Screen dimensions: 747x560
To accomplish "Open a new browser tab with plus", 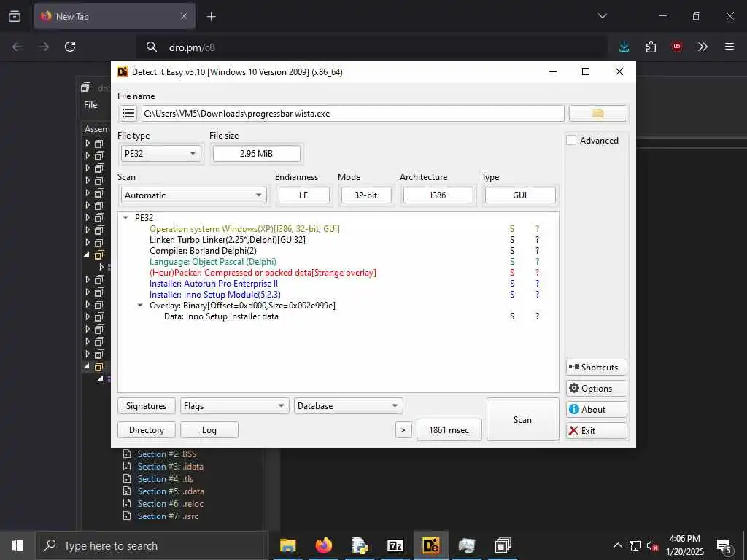I will click(x=211, y=17).
